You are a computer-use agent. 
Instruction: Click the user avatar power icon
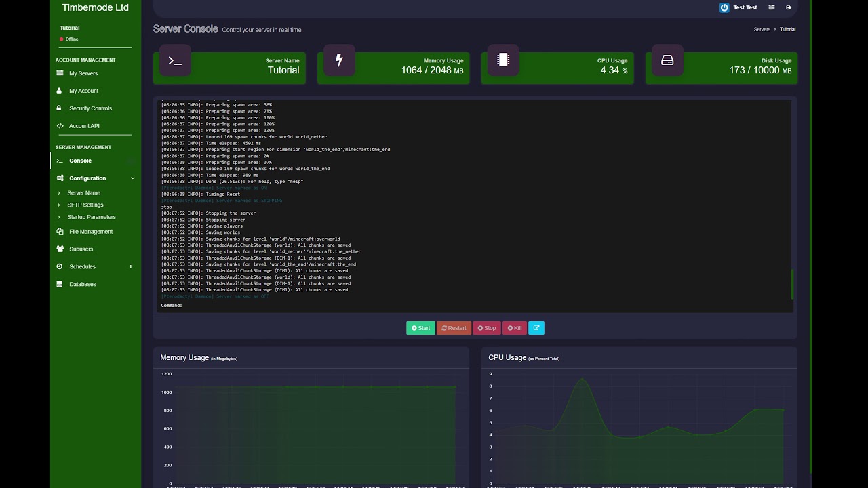coord(724,7)
